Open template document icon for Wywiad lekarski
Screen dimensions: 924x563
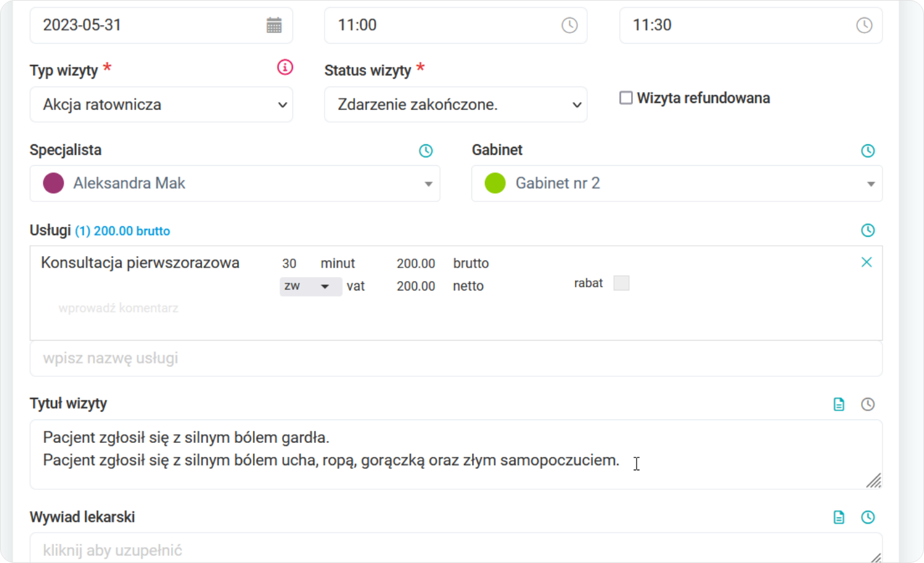tap(839, 517)
